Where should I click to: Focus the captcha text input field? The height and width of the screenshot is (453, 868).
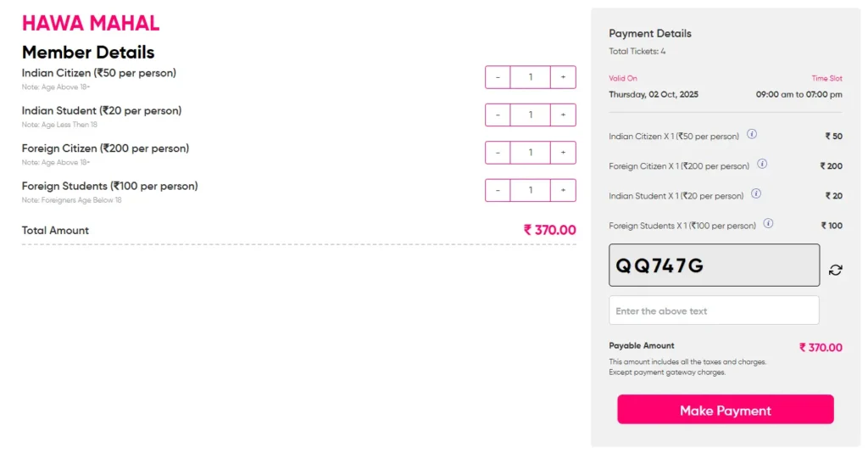(x=714, y=310)
